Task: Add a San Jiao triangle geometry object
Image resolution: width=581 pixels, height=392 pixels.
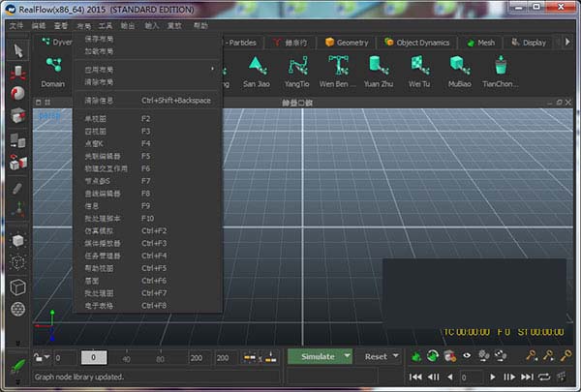Action: 257,73
